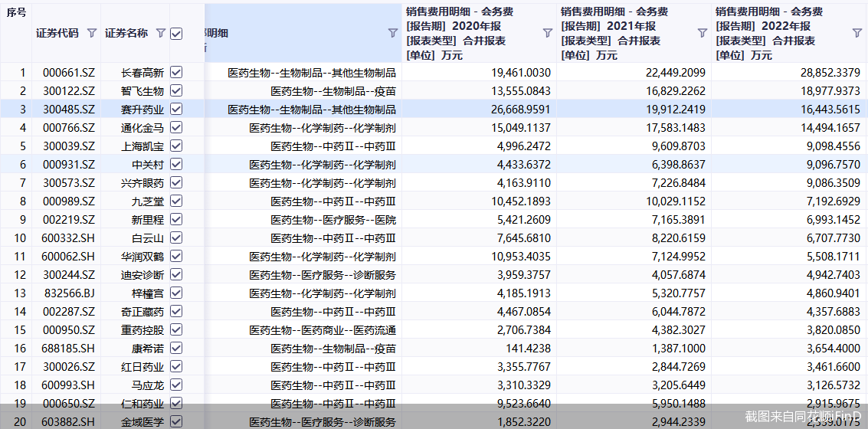Click stock code 832566.BJ

[69, 293]
